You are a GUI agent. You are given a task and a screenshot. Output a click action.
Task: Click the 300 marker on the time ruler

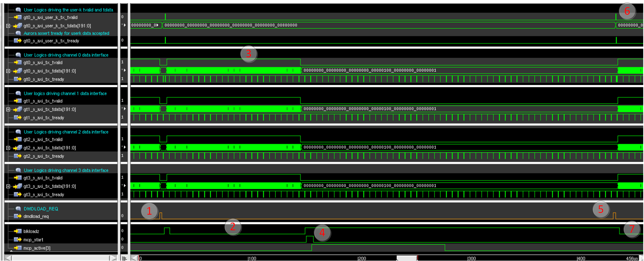(471, 259)
